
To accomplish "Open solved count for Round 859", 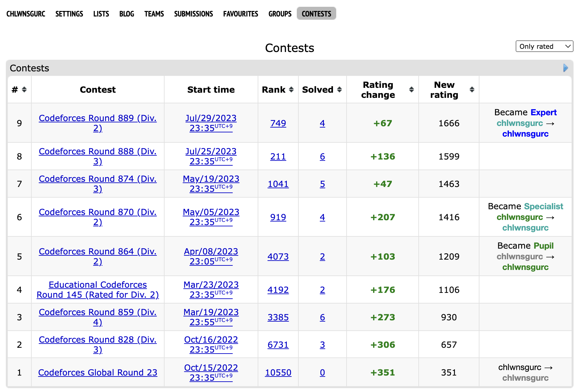I will (322, 317).
